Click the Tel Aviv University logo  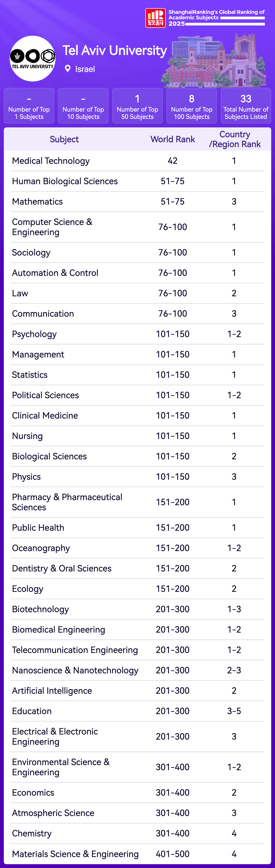tap(33, 59)
